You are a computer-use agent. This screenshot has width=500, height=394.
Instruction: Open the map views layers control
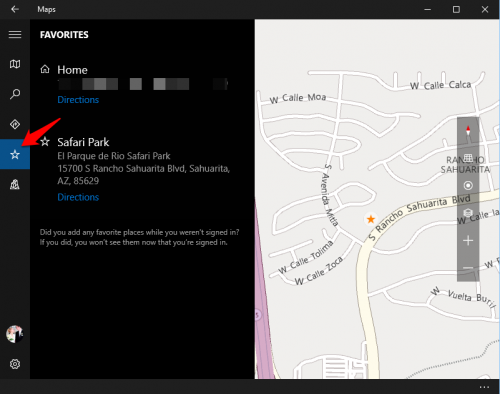(x=468, y=213)
